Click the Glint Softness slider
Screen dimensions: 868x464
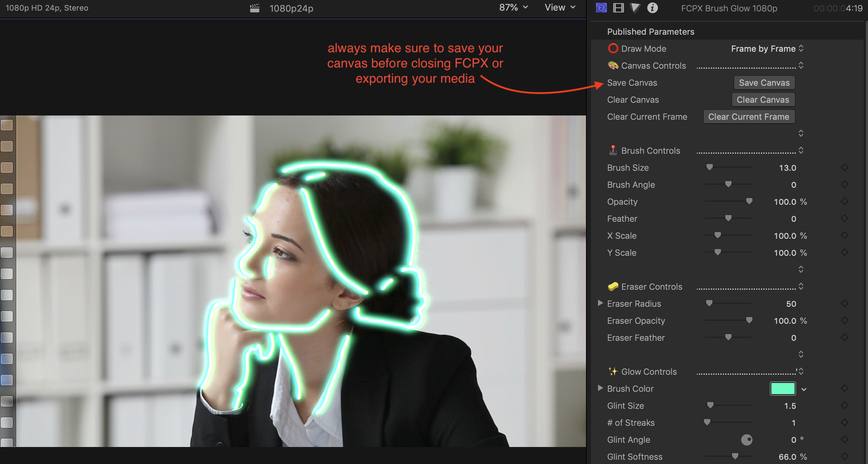click(x=728, y=456)
